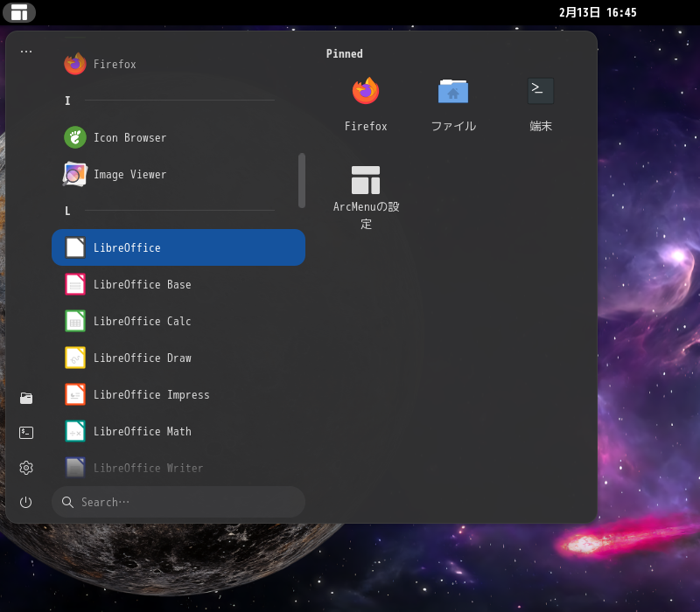Launch Image Viewer
700x612 pixels.
tap(178, 174)
